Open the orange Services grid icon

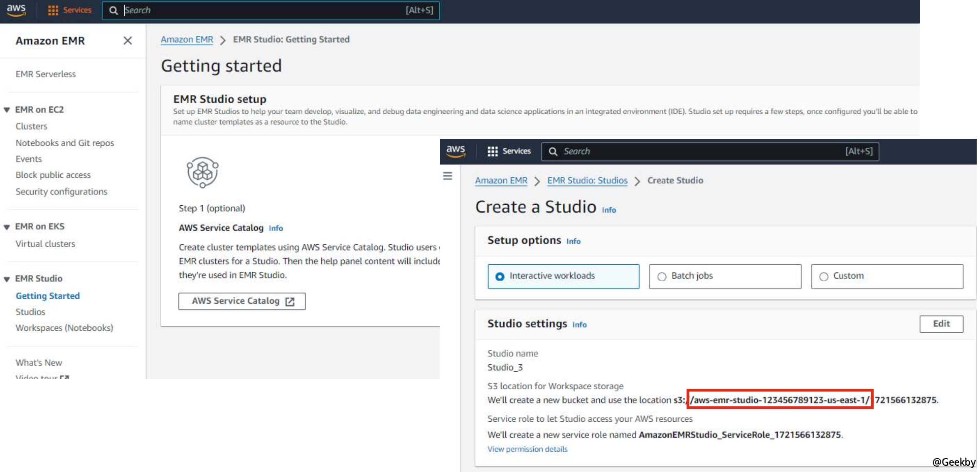pos(53,10)
